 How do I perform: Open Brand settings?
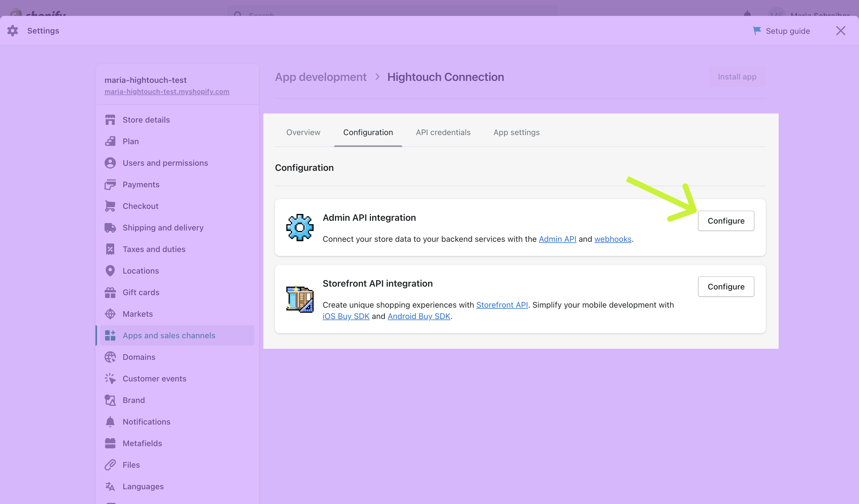pyautogui.click(x=177, y=400)
